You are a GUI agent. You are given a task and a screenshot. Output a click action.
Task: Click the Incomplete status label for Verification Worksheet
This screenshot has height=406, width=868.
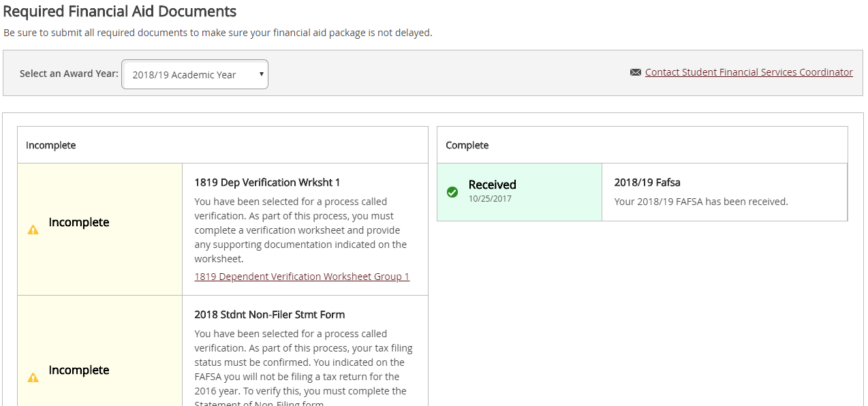tap(79, 223)
